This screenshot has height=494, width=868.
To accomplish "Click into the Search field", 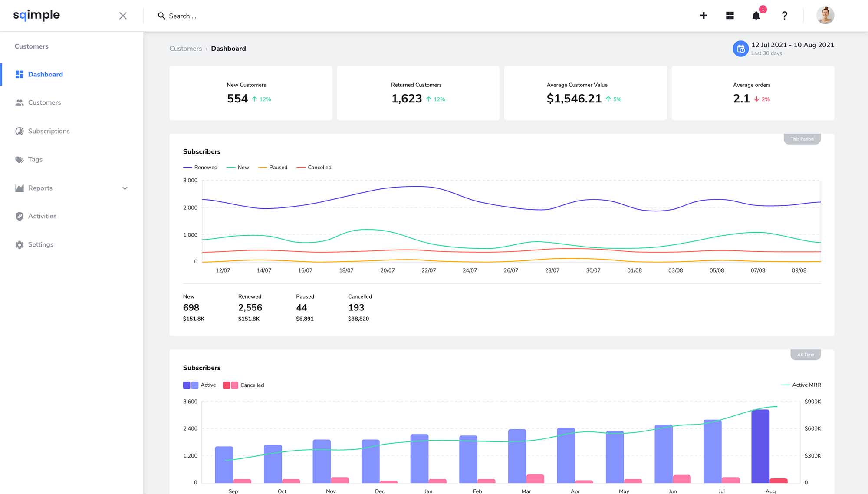I will click(182, 16).
